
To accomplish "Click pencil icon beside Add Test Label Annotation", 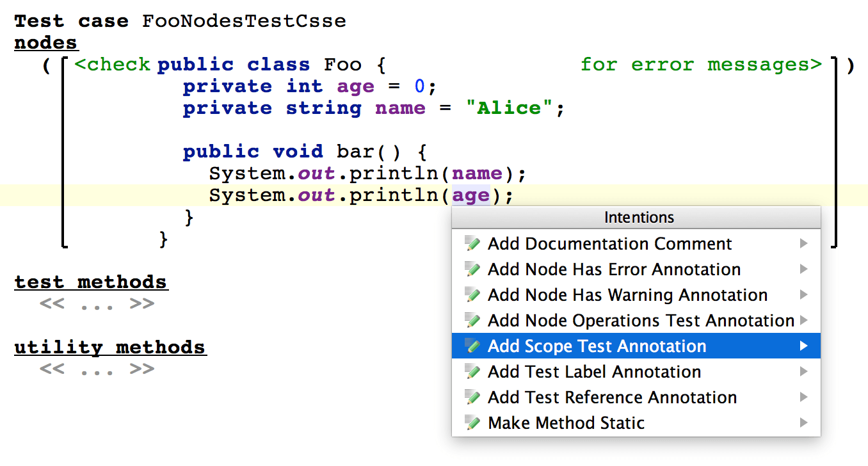I will pos(472,372).
